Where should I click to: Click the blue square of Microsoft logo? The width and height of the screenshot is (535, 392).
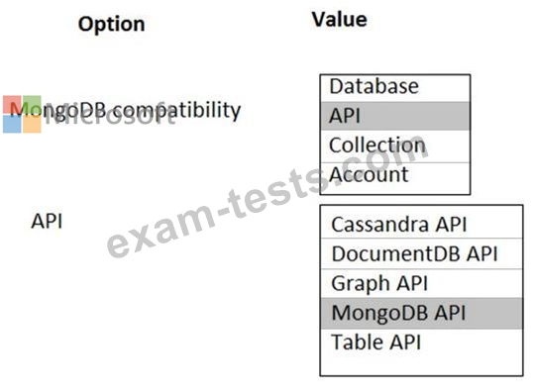[12, 124]
